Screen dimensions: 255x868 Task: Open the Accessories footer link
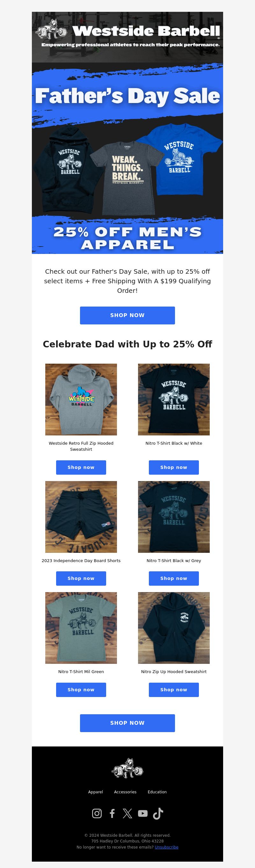125,792
